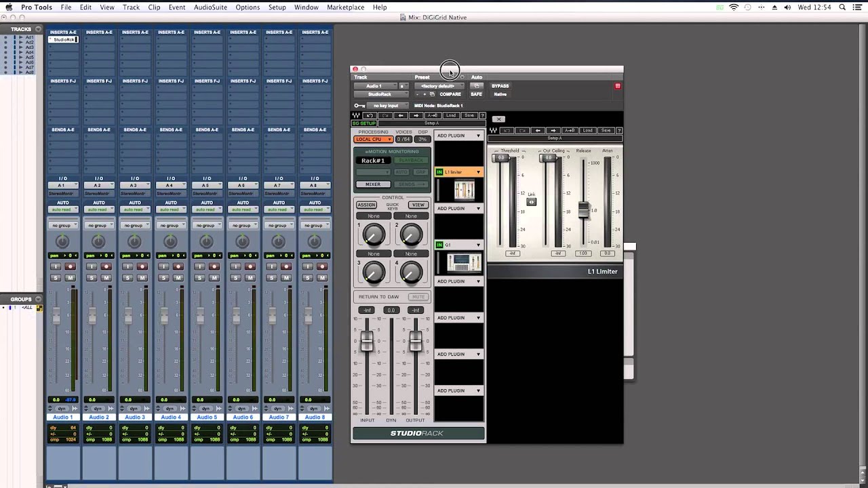Click the ASSIGN control button
Viewport: 868px width, 488px height.
[366, 205]
